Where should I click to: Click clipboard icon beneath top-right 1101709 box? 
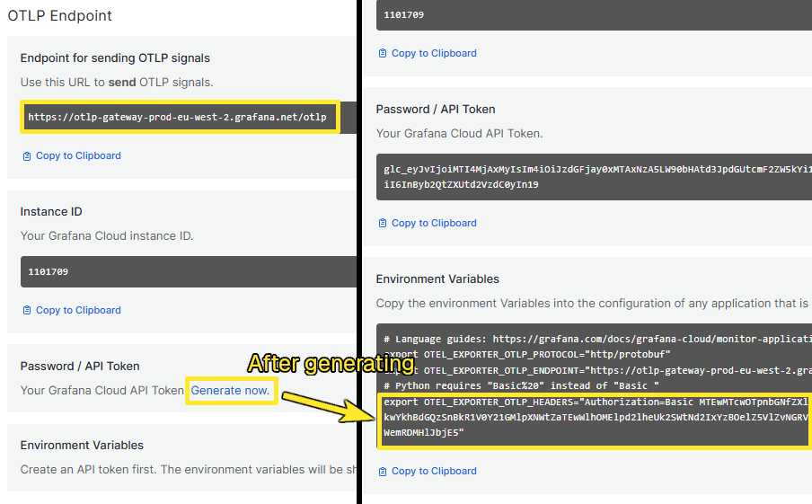point(383,53)
